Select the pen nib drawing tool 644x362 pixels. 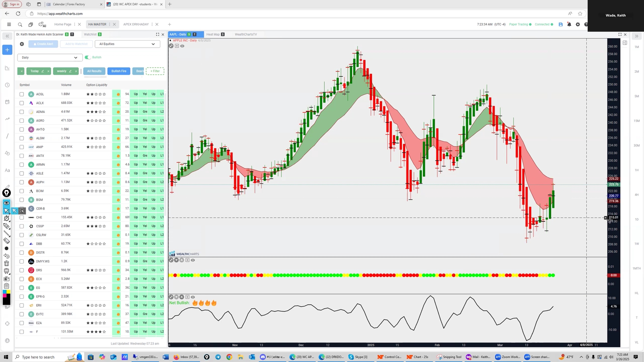tap(6, 193)
